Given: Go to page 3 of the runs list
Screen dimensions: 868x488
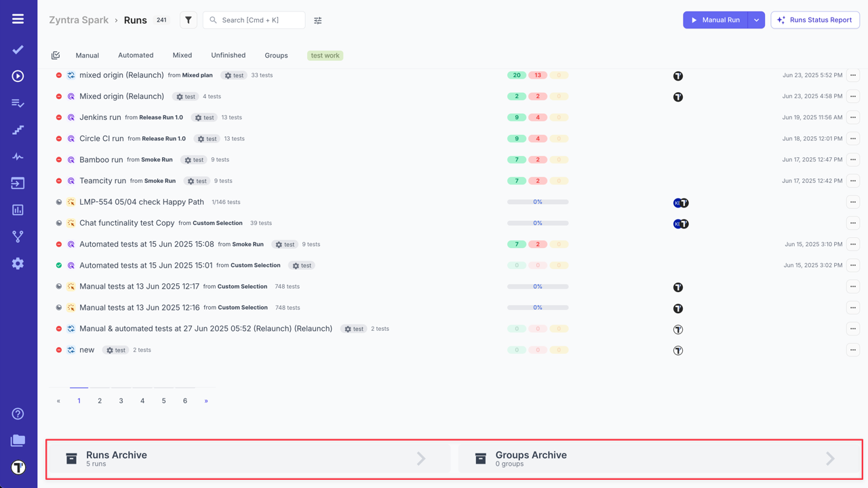Looking at the screenshot, I should (x=121, y=401).
